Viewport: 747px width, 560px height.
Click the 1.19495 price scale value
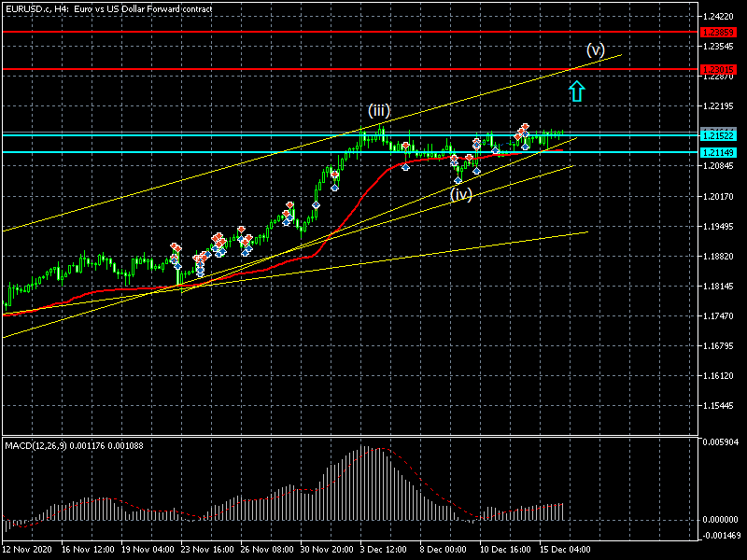(x=721, y=226)
